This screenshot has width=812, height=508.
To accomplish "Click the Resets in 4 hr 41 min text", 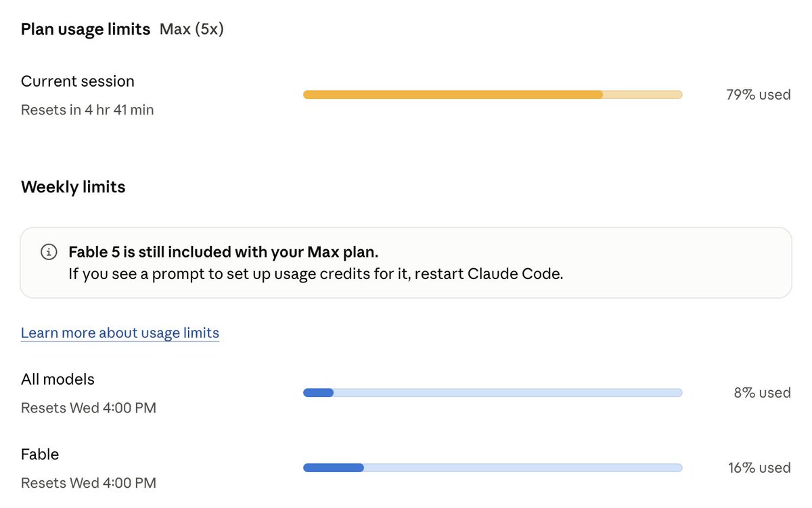I will click(87, 110).
